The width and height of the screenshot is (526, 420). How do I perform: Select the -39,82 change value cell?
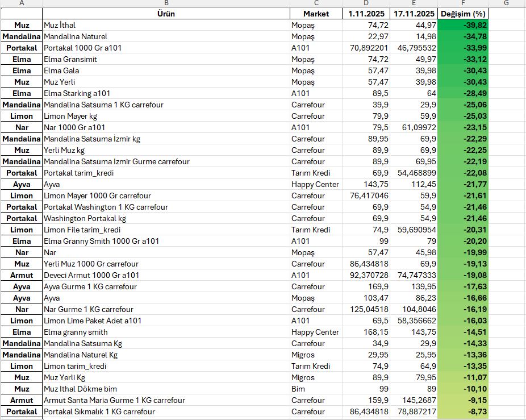463,25
